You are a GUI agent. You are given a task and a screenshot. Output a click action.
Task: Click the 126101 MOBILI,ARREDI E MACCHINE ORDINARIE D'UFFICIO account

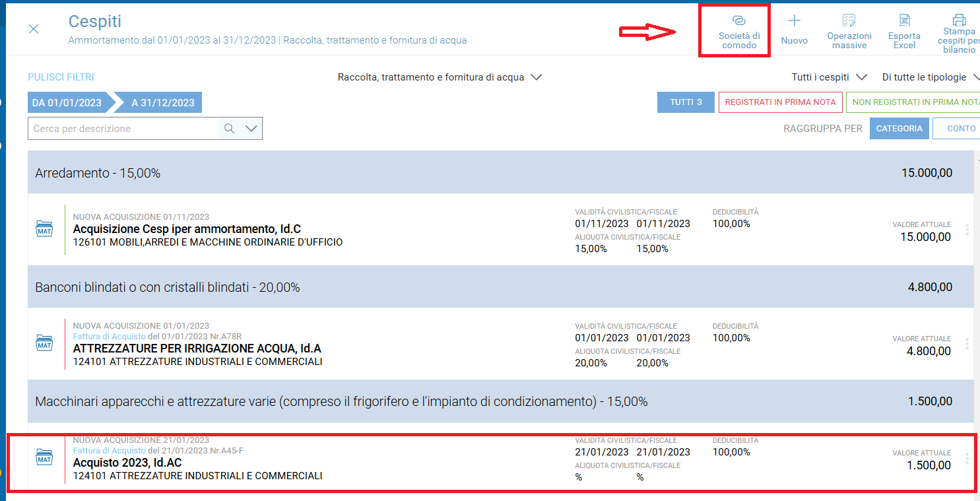[x=208, y=242]
